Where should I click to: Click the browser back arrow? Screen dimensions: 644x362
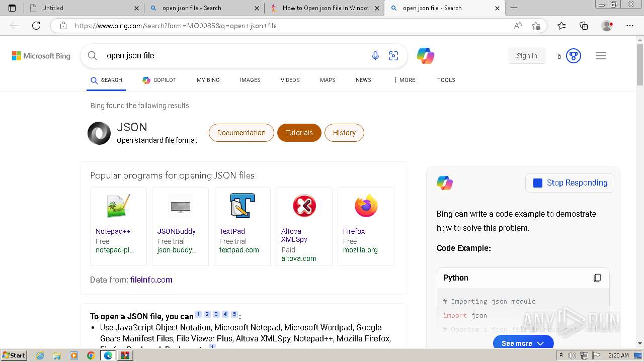pyautogui.click(x=14, y=26)
